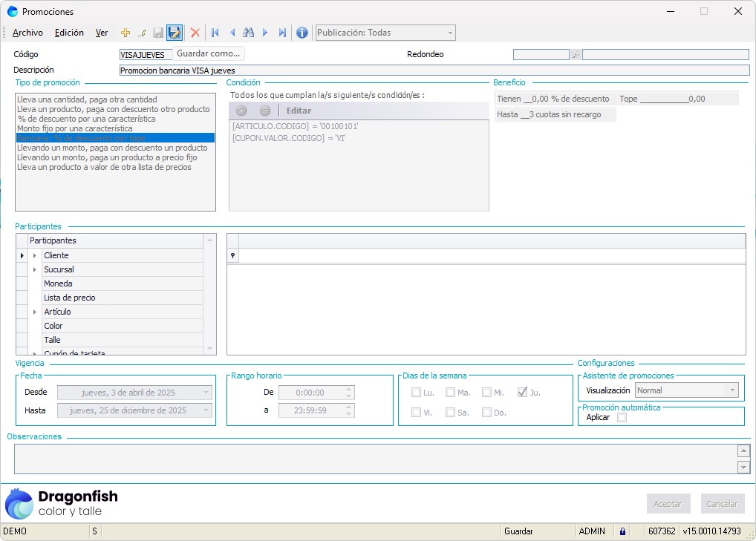Open the Edición menu

(x=69, y=33)
